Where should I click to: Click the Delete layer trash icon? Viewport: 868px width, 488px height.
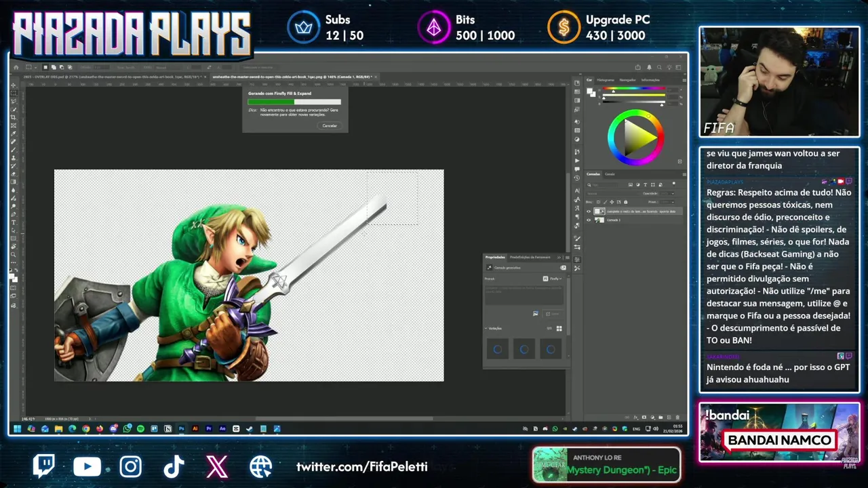677,418
